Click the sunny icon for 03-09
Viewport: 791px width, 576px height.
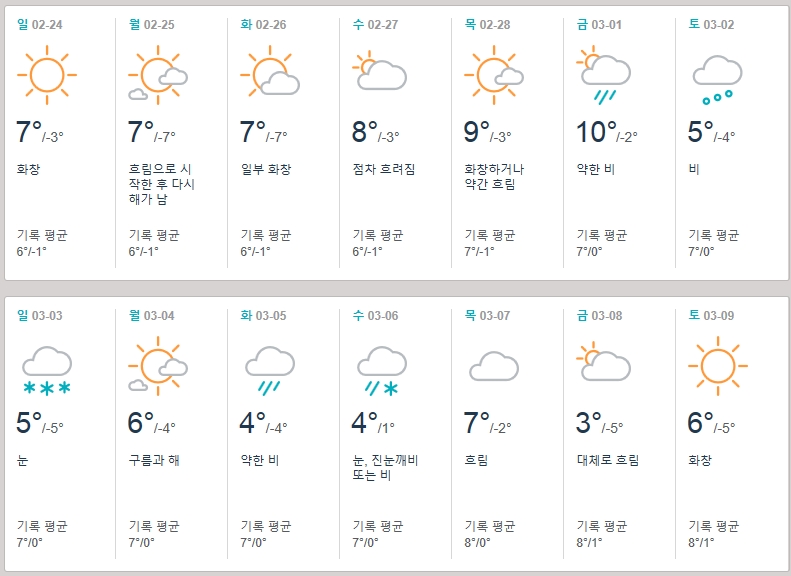click(718, 366)
